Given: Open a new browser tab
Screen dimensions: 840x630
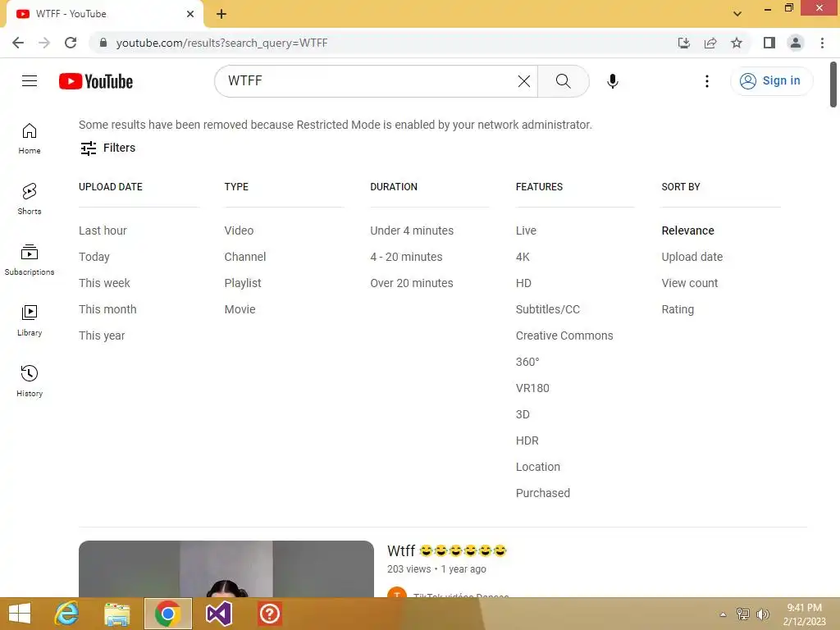Looking at the screenshot, I should coord(221,14).
